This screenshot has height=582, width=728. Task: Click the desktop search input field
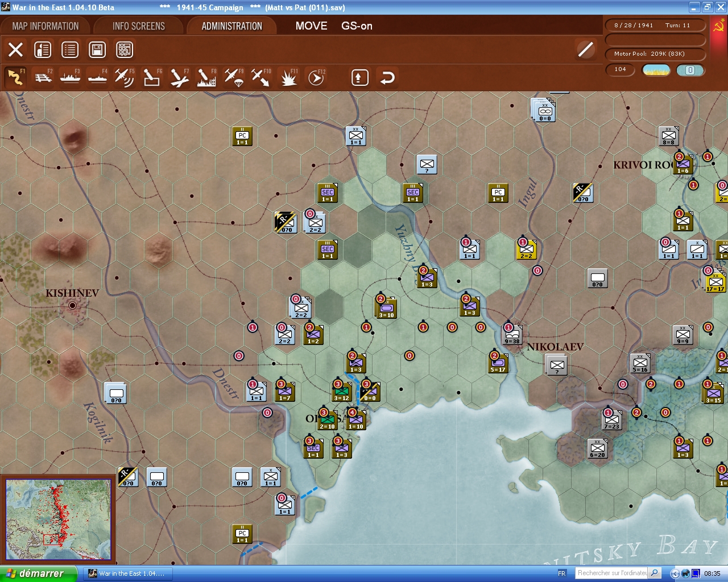pyautogui.click(x=611, y=573)
